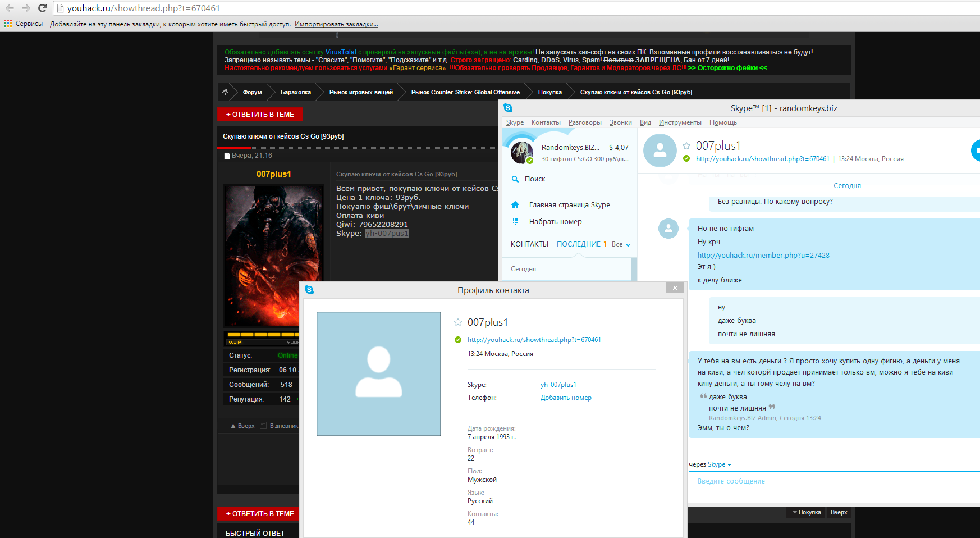Focus the browser address bar
This screenshot has width=980, height=538.
(516, 8)
